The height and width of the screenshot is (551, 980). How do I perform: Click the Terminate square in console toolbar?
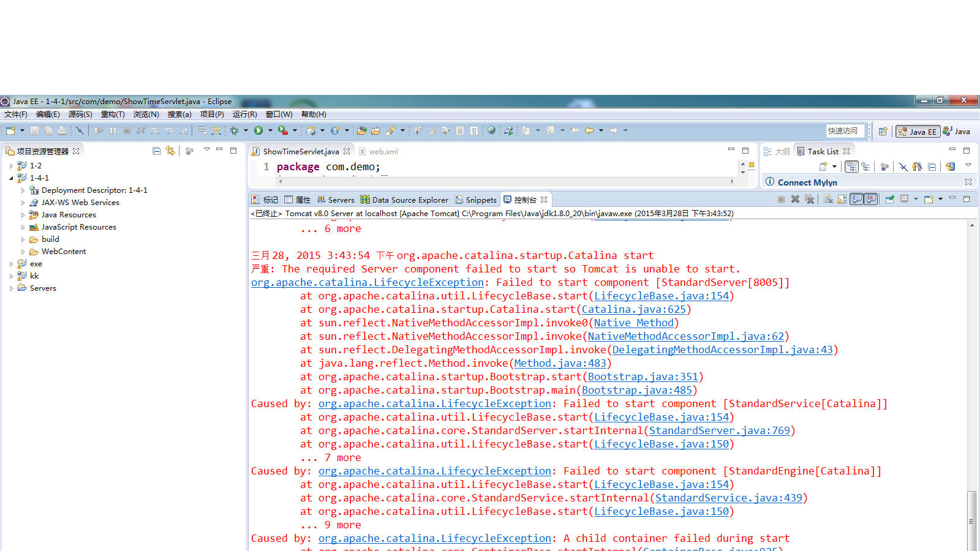pyautogui.click(x=781, y=199)
